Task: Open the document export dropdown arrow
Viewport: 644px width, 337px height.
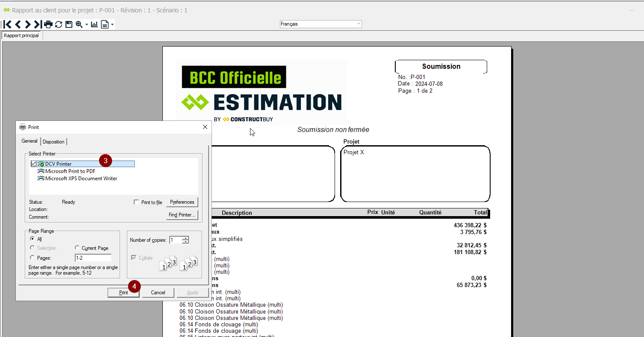Action: point(112,25)
